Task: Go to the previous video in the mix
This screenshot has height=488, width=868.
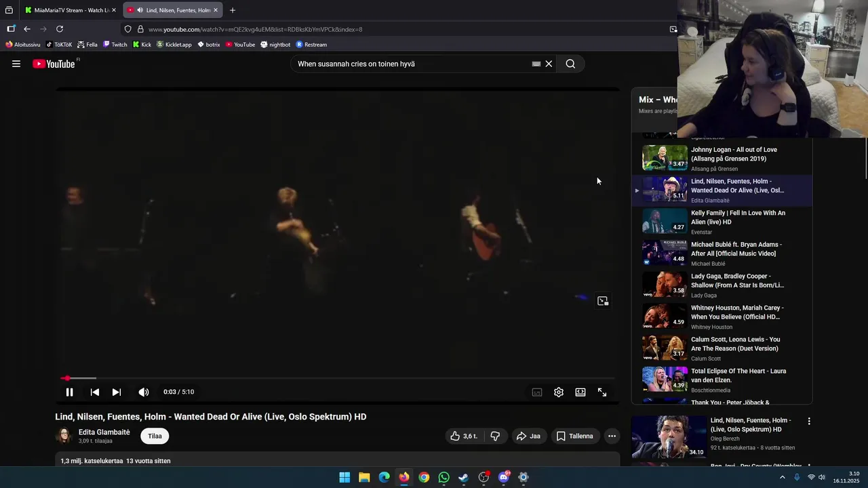Action: [95, 392]
